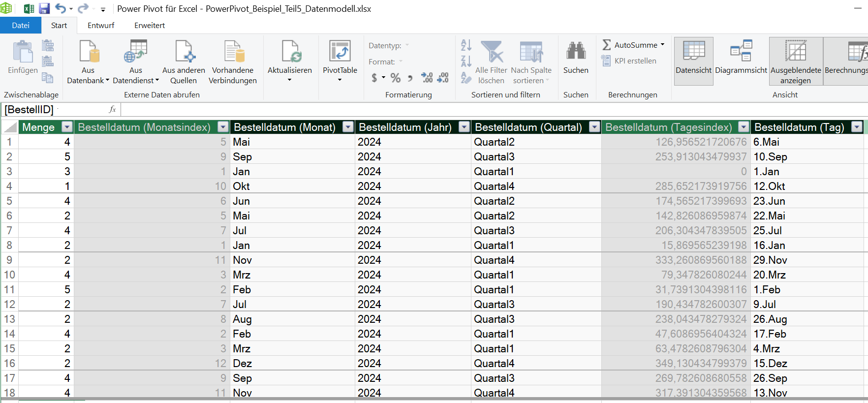Apply currency format dollar icon
The height and width of the screenshot is (403, 868).
tap(374, 78)
